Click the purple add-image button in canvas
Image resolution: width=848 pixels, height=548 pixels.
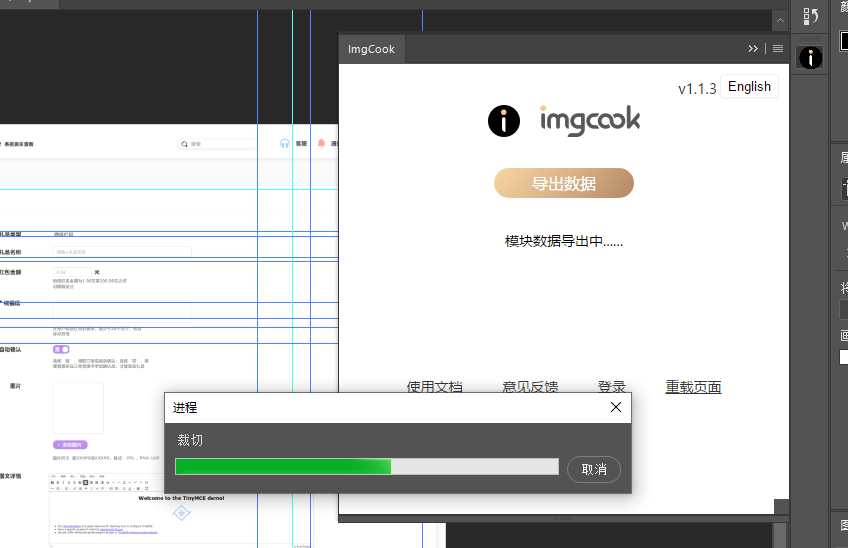click(70, 445)
